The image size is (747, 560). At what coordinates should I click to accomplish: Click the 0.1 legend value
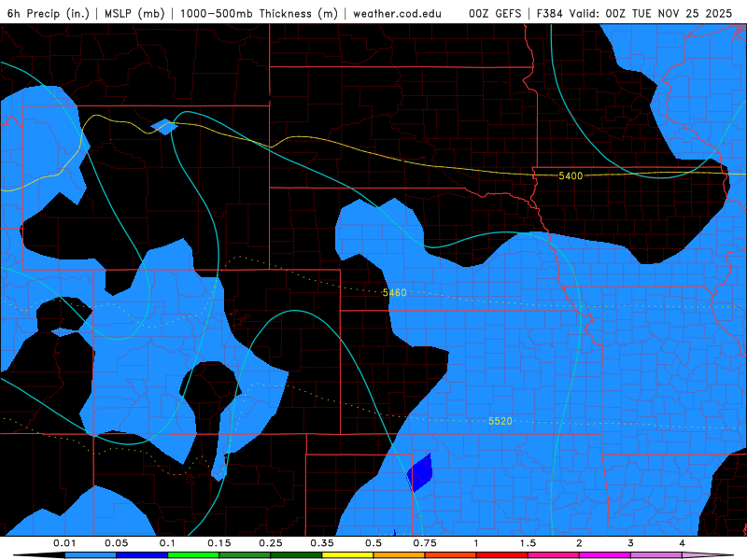pyautogui.click(x=167, y=543)
